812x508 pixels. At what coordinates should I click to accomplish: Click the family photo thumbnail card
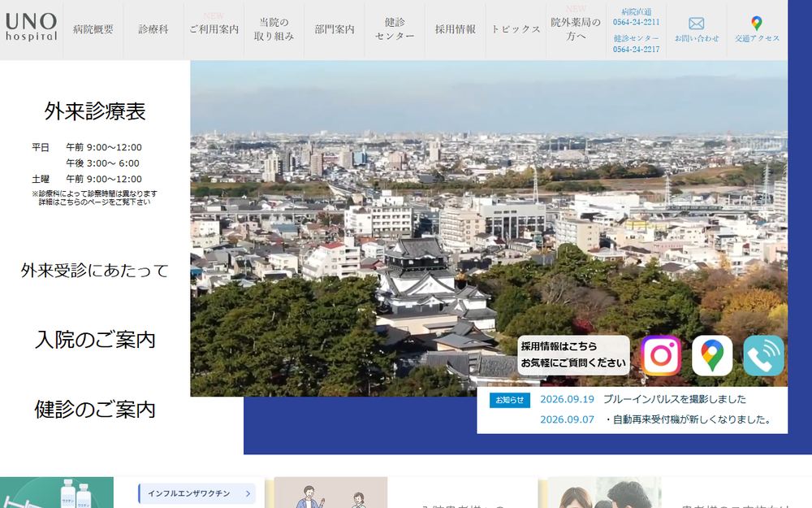point(604,493)
